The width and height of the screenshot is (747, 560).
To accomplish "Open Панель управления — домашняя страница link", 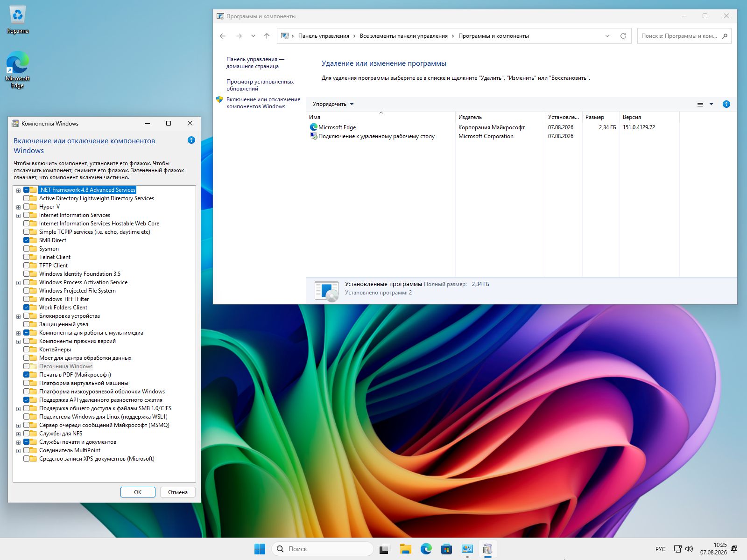I will (255, 63).
